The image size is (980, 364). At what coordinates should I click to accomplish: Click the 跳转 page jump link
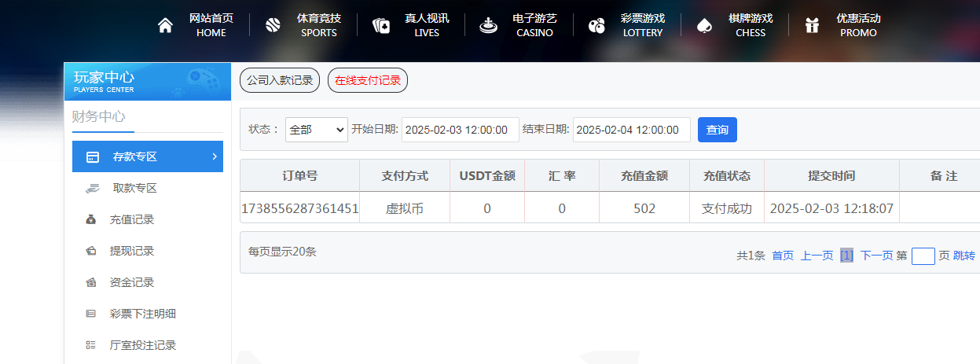click(964, 256)
